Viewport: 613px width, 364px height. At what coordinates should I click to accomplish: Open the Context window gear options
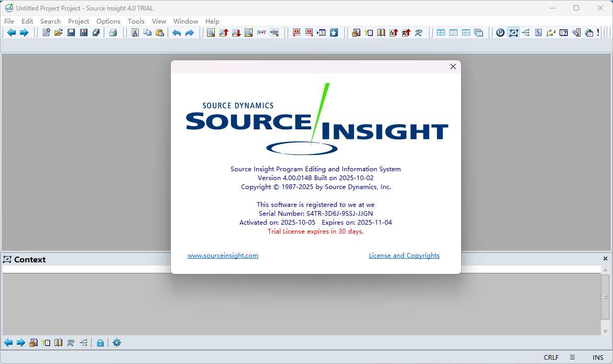pos(117,343)
